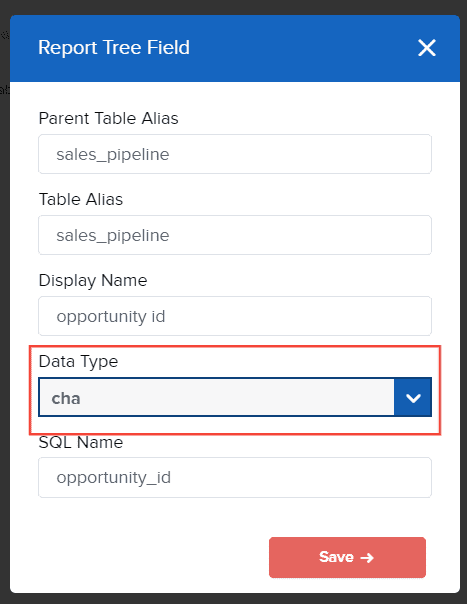This screenshot has height=604, width=467.
Task: Expand Data Type chevron arrow
Action: 413,397
